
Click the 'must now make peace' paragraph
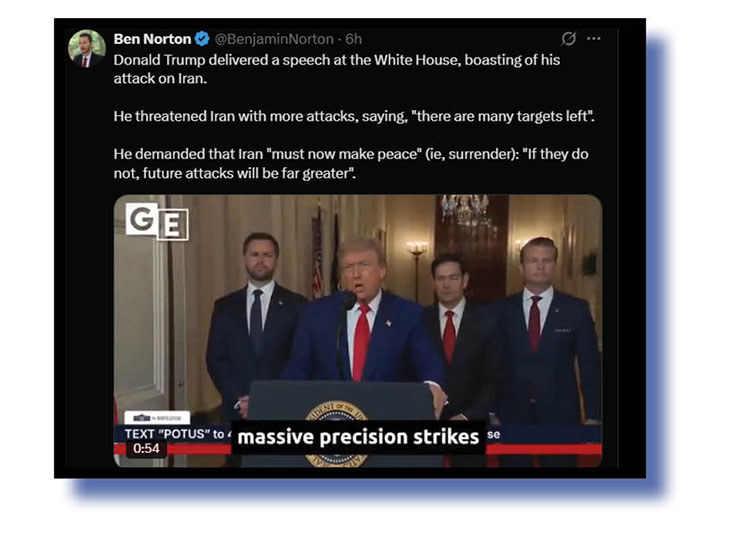(351, 164)
